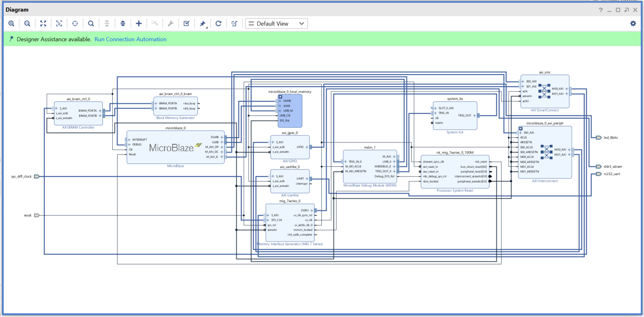
Task: Select the AXI BRAM Controller label
Action: click(78, 127)
